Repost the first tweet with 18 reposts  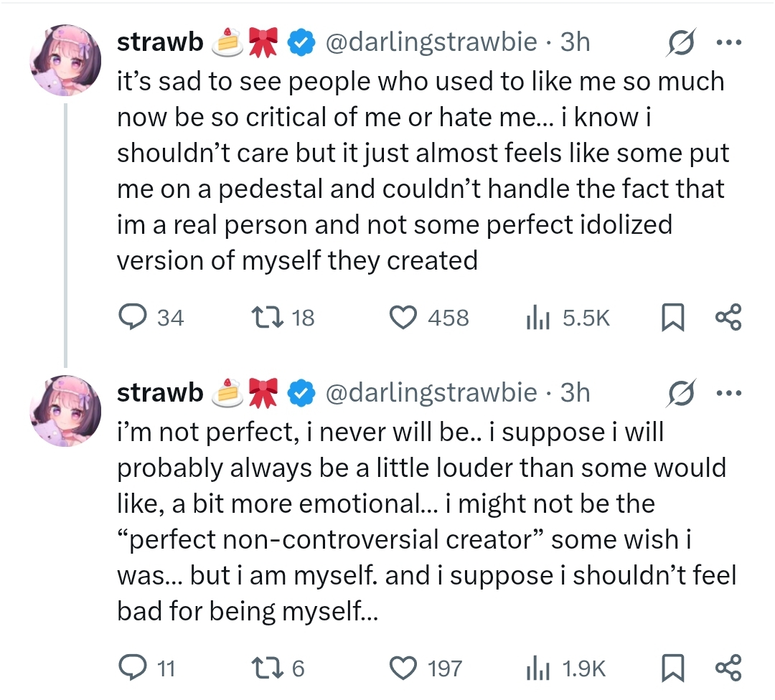coord(258,317)
